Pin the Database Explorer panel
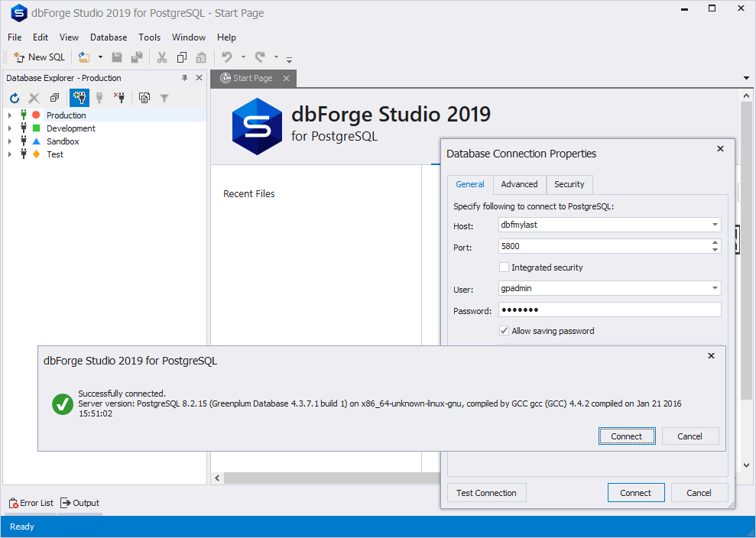Image resolution: width=756 pixels, height=538 pixels. tap(184, 78)
